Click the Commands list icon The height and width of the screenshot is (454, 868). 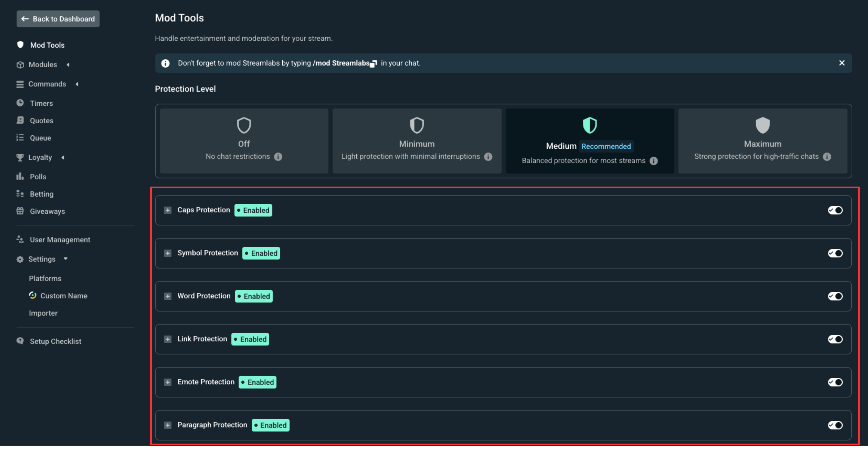pos(20,84)
